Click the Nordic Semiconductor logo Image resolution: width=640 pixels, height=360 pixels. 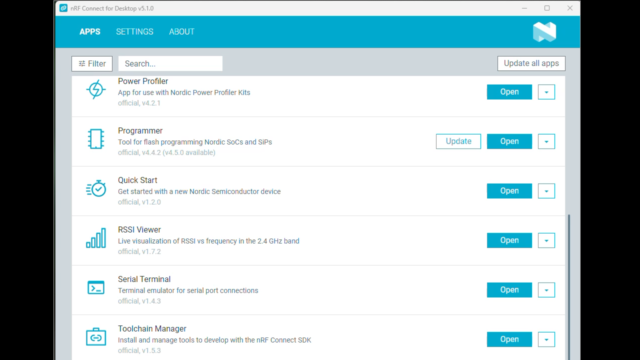(544, 32)
